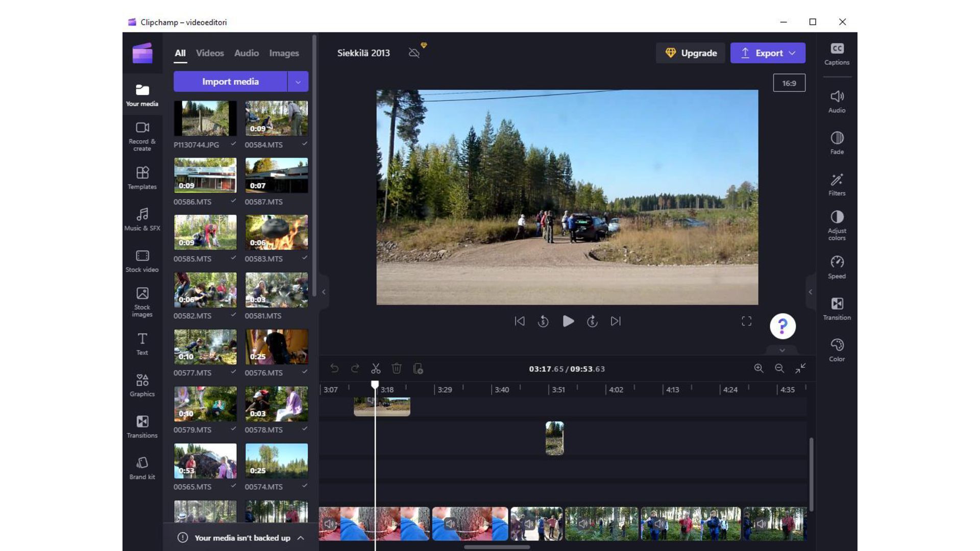Mute audio on first timeline clip
This screenshot has height=551, width=980.
click(x=329, y=524)
